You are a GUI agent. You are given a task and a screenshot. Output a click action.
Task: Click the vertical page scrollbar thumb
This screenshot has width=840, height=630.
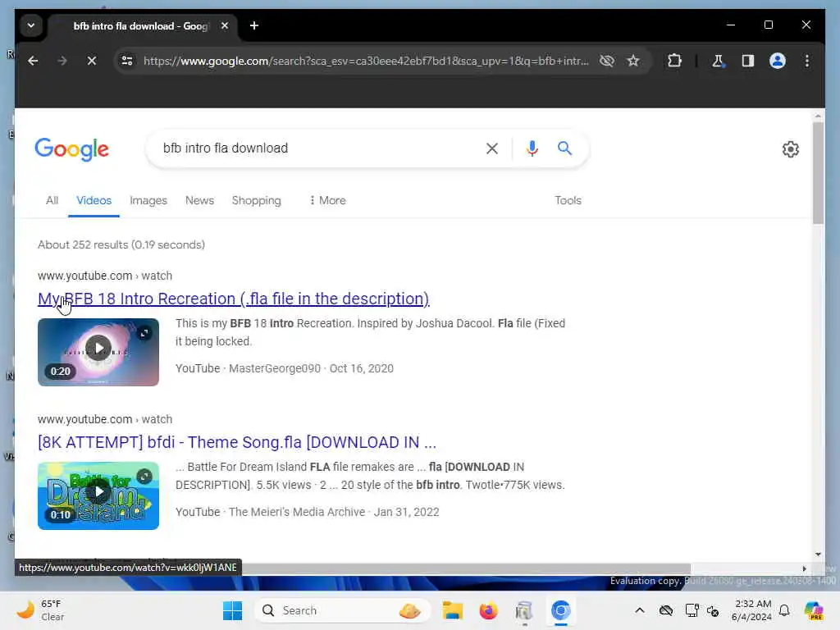(818, 173)
